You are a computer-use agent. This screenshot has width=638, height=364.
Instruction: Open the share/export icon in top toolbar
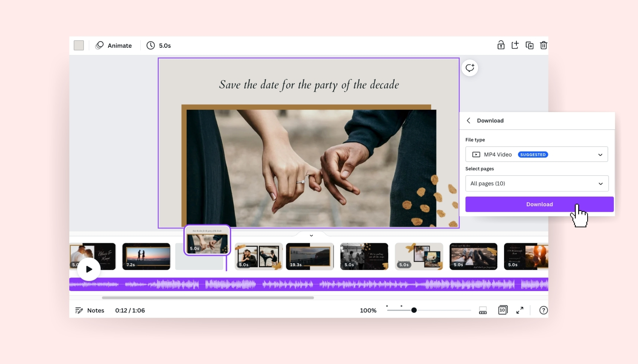[x=515, y=45]
